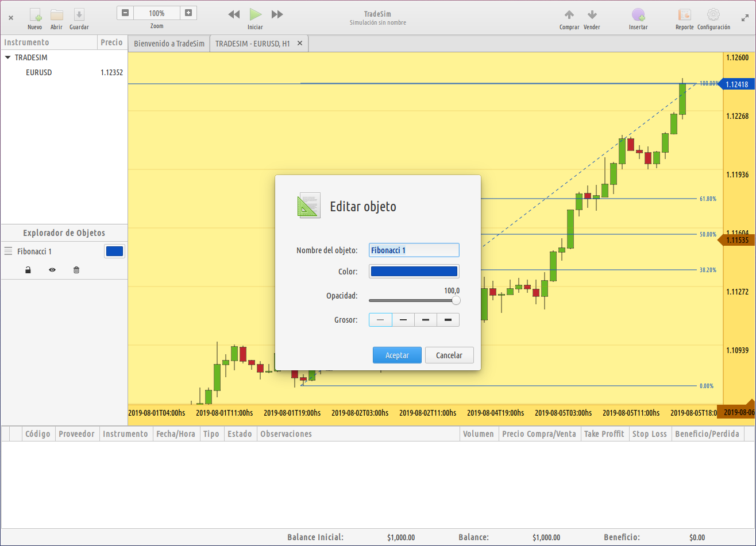This screenshot has height=546, width=756.
Task: Click the Nuevo new simulation icon
Action: [35, 15]
